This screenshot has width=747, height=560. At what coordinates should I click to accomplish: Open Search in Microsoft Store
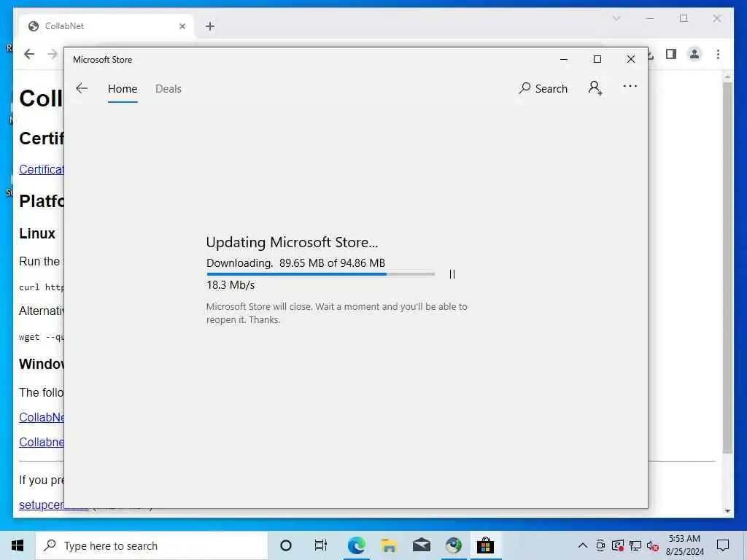(543, 88)
